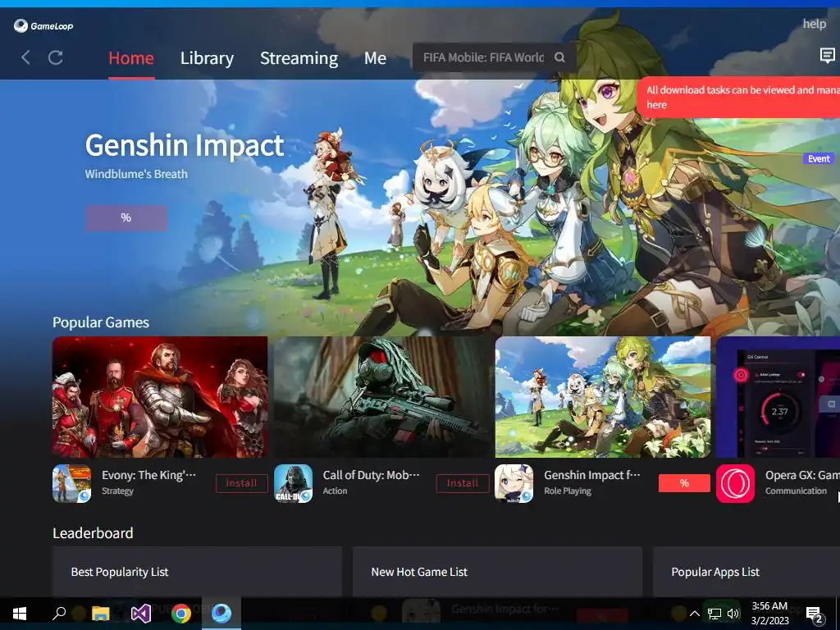Open the network status tray icon
This screenshot has height=630, width=840.
tap(714, 614)
